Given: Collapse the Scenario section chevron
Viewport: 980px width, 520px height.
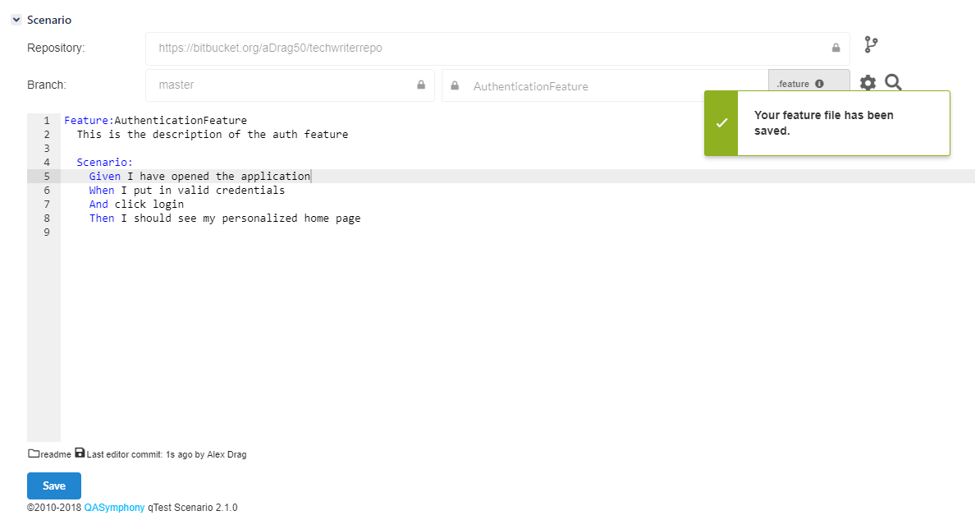Looking at the screenshot, I should pyautogui.click(x=16, y=20).
